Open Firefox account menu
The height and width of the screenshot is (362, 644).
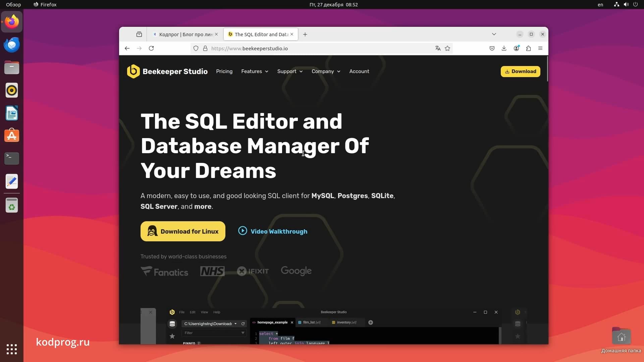coord(517,48)
